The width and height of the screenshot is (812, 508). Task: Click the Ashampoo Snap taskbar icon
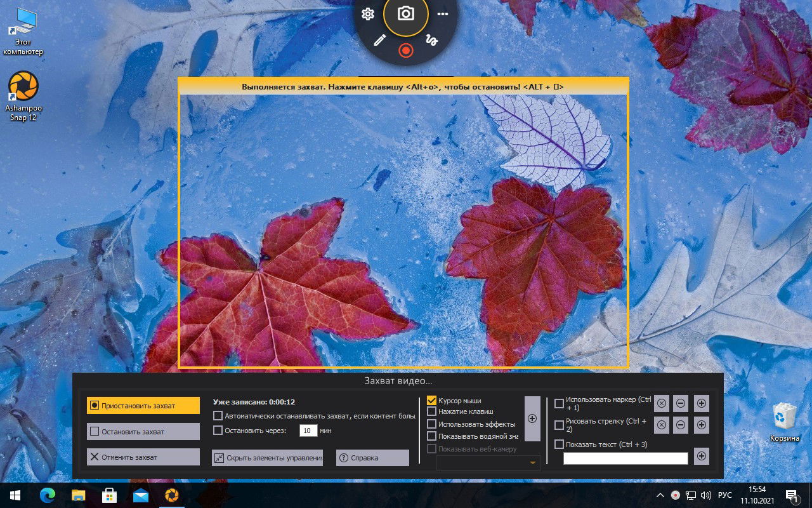pyautogui.click(x=171, y=495)
